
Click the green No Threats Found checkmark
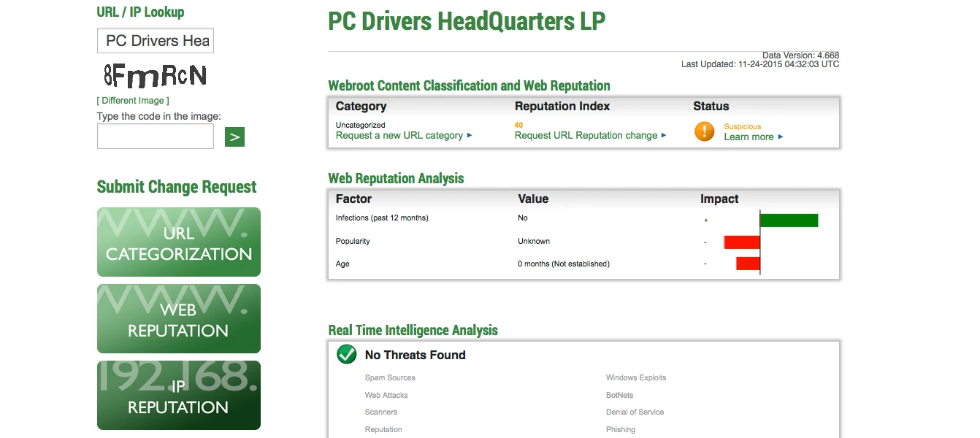click(x=346, y=355)
